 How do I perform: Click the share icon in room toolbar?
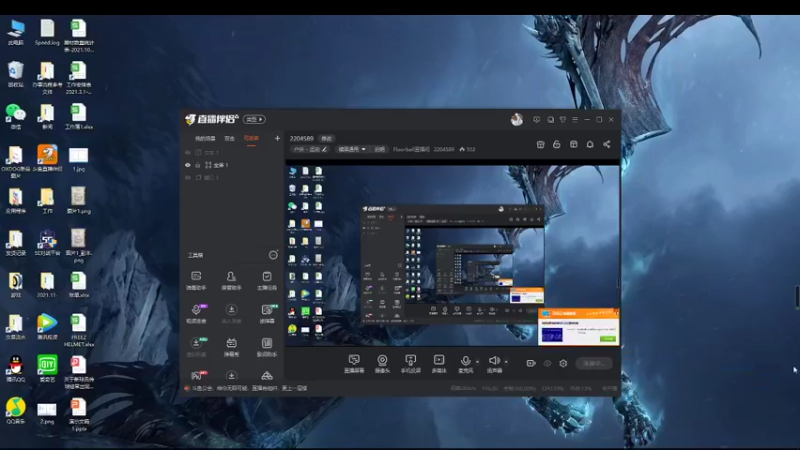(x=607, y=144)
